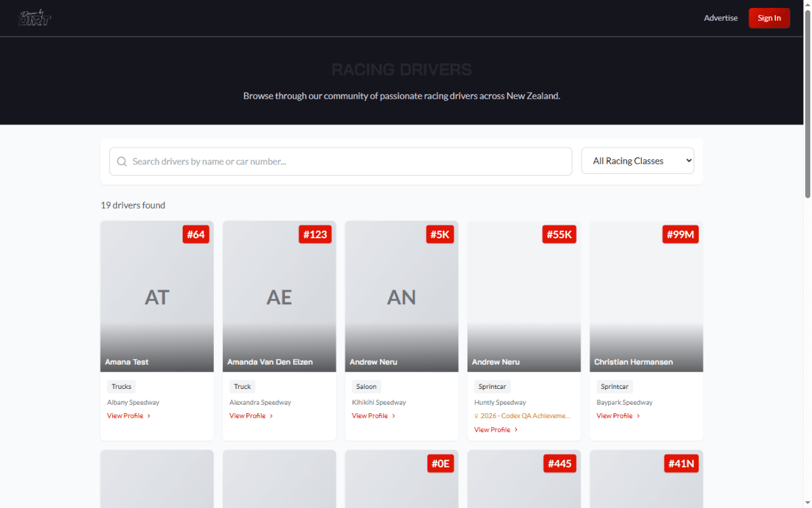
Task: Click the Kihikihi Speedway text
Action: point(379,402)
